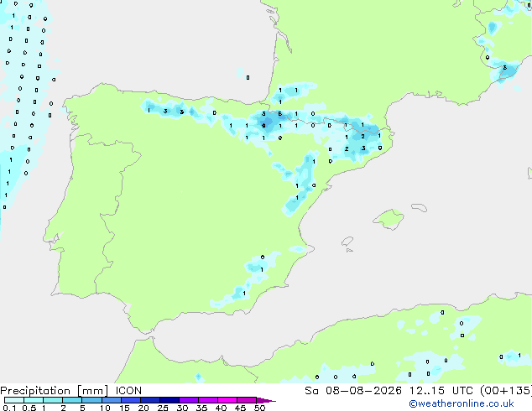Click the legend's 50 mm arrow tip
The width and height of the screenshot is (532, 411).
(266, 400)
